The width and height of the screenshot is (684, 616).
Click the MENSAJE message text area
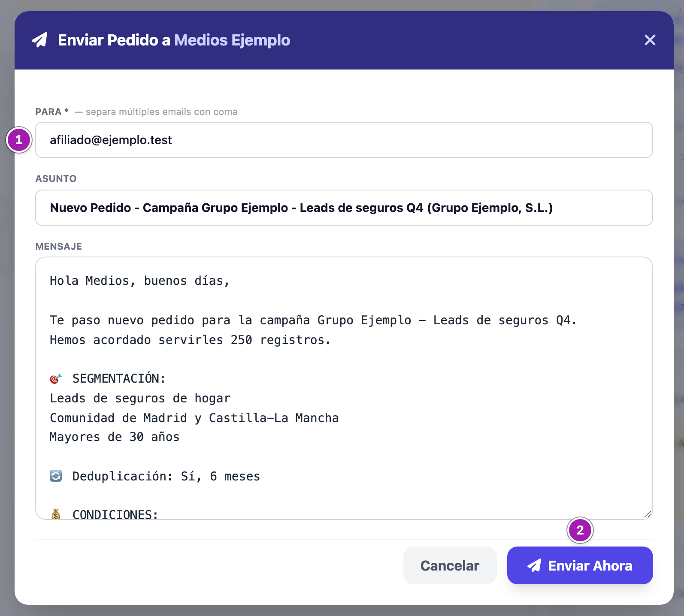tap(344, 388)
